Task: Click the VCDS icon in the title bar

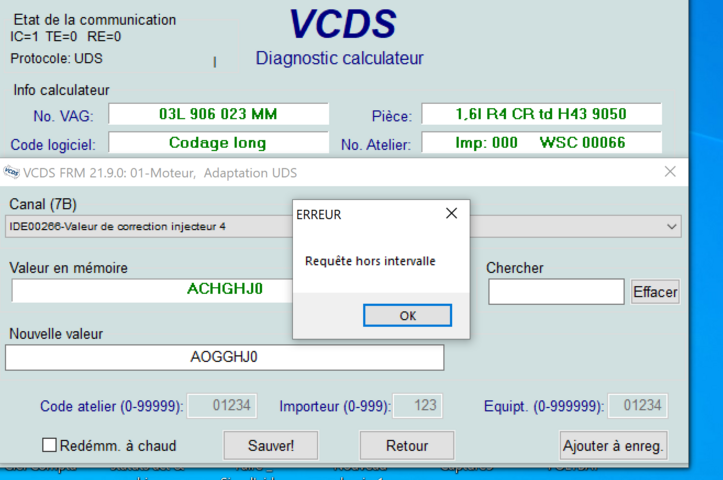Action: click(x=12, y=172)
